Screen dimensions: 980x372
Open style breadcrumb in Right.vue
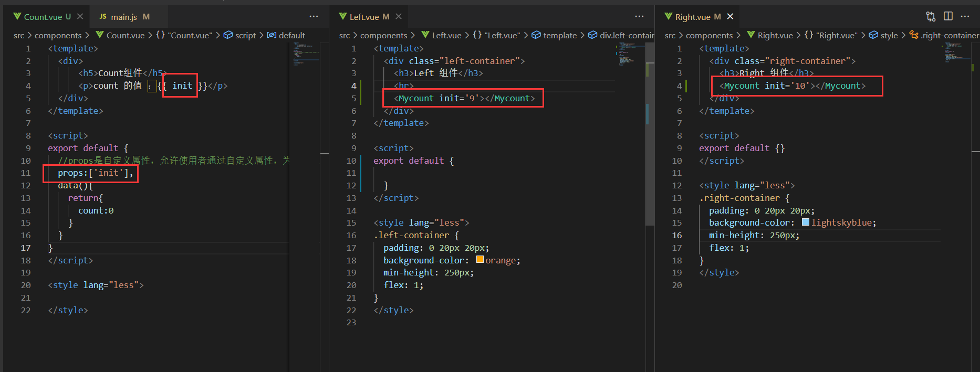point(883,36)
